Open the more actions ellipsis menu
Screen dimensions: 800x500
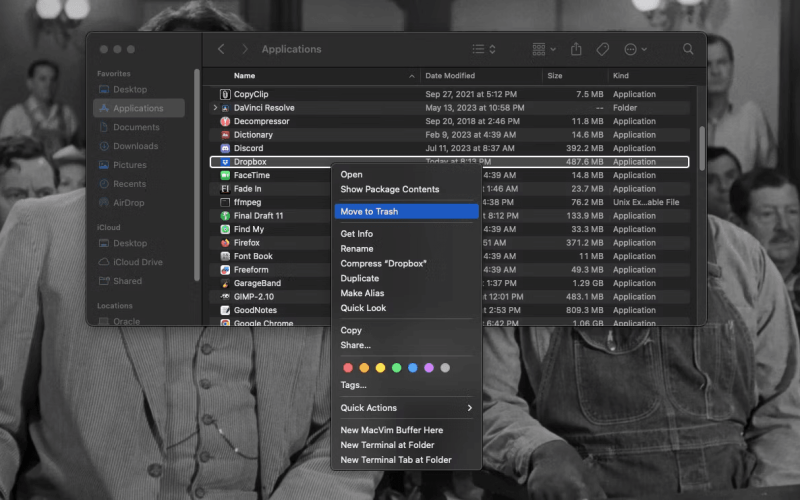635,49
